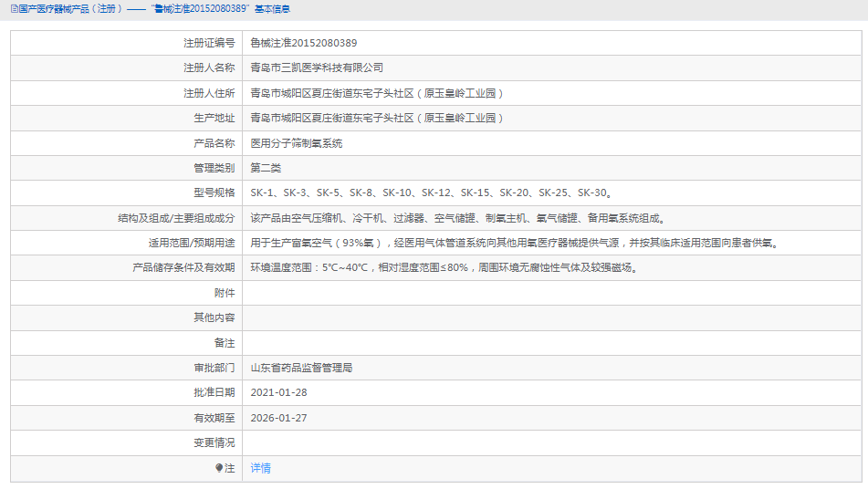Click the 适用范围/预期用途 label
Image resolution: width=868 pixels, height=489 pixels.
[x=192, y=243]
